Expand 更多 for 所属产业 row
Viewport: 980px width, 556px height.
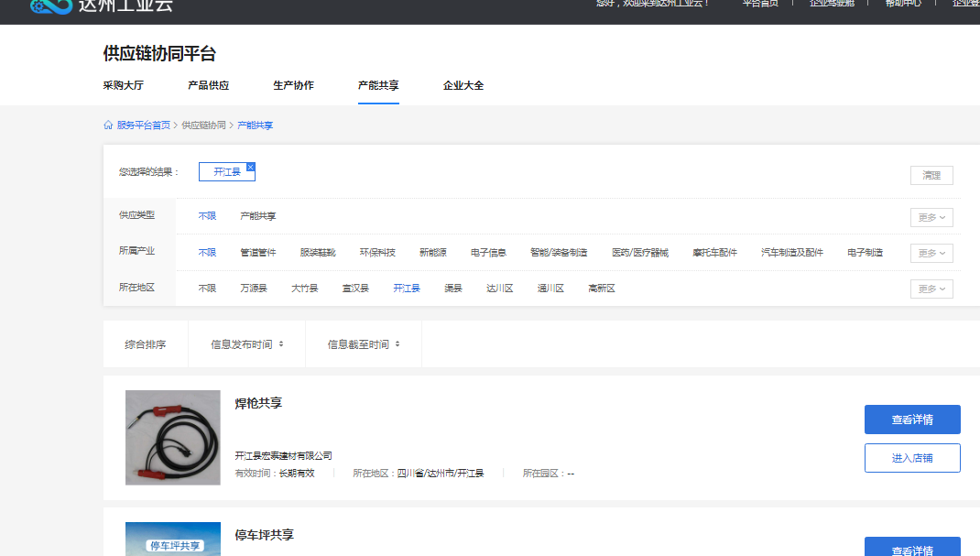(931, 253)
